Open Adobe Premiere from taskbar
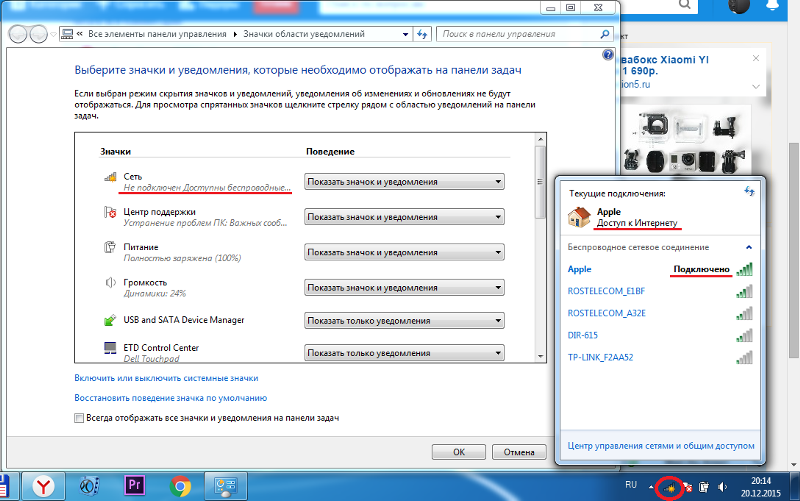Image resolution: width=800 pixels, height=501 pixels. (135, 485)
